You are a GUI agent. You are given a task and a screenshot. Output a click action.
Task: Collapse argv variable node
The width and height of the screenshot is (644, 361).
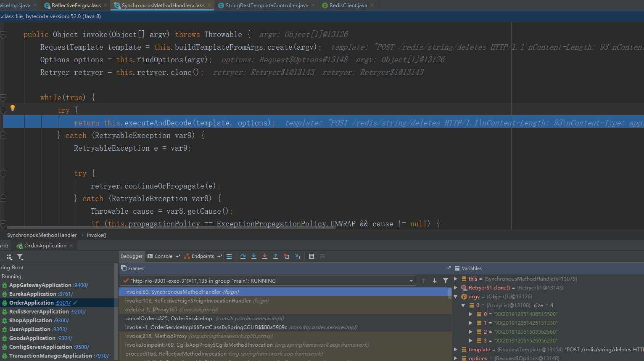(x=456, y=296)
